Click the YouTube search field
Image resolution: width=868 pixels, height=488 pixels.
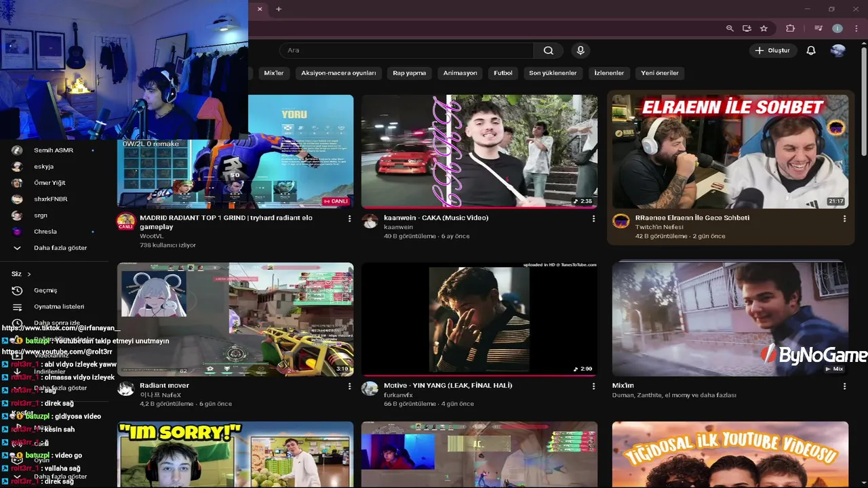click(406, 50)
